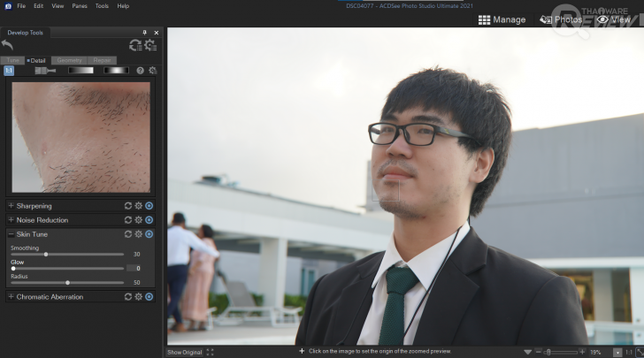The image size is (644, 358).
Task: Open the Detail tab settings gear
Action: (x=153, y=71)
